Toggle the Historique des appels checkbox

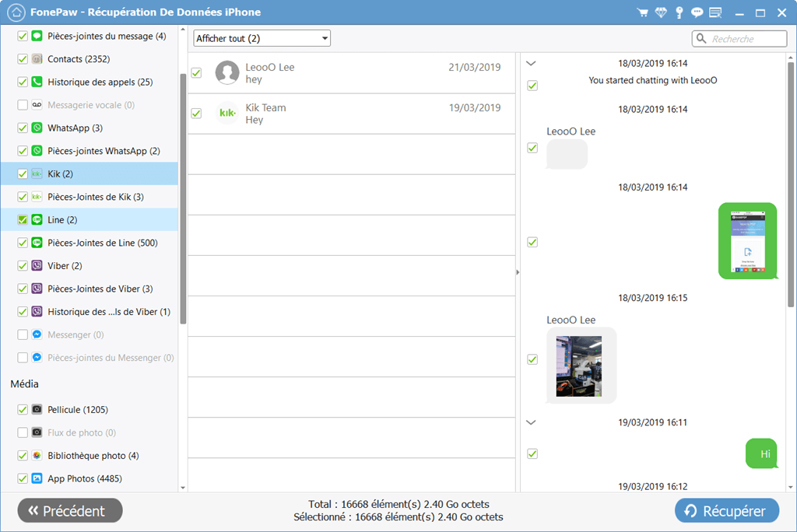pyautogui.click(x=23, y=82)
